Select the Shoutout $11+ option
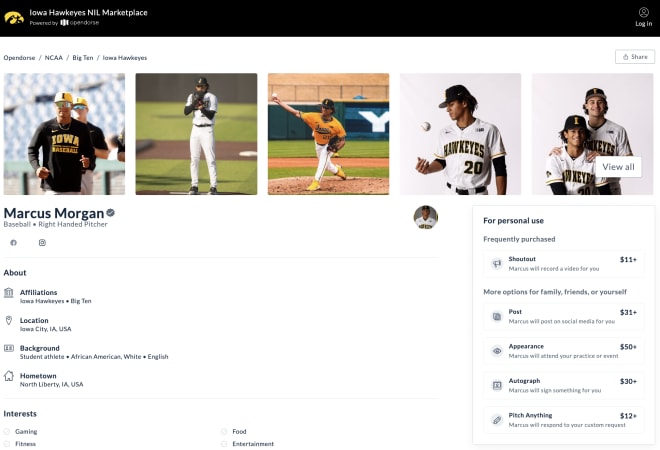 [x=564, y=264]
